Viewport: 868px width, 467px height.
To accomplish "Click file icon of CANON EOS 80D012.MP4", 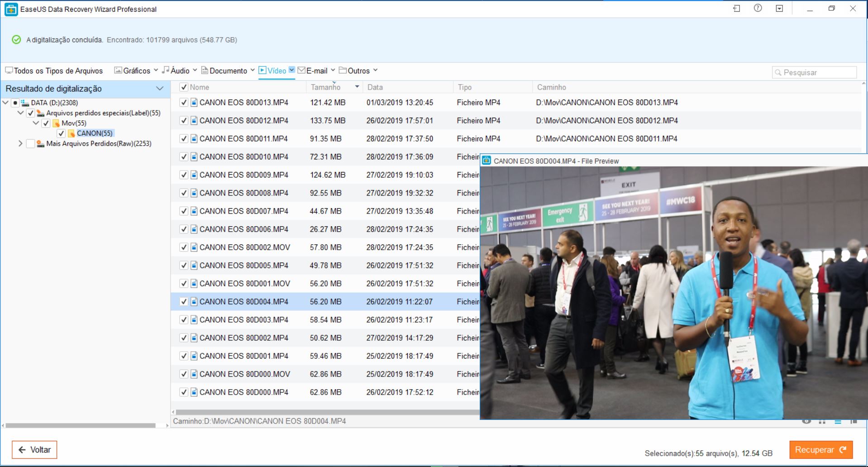I will [x=194, y=120].
